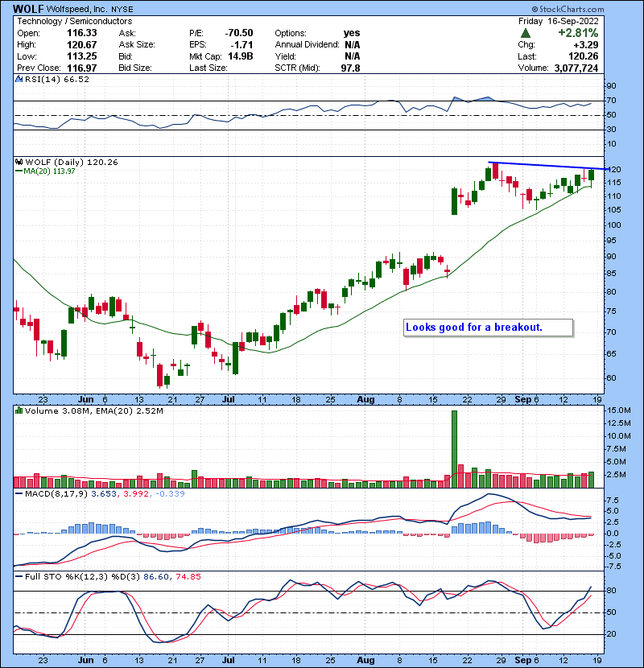
Task: Click the 'Looks good for a breakout.' annotation
Action: point(489,328)
